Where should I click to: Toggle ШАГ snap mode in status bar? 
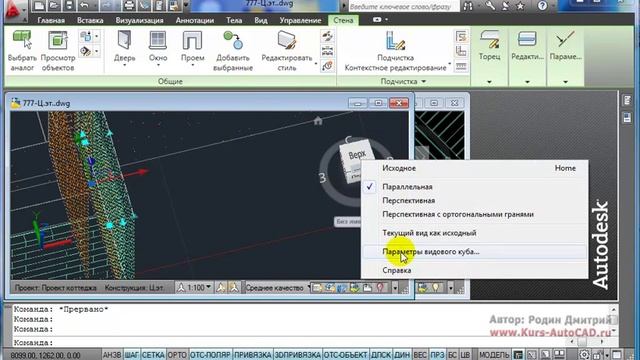click(x=131, y=355)
